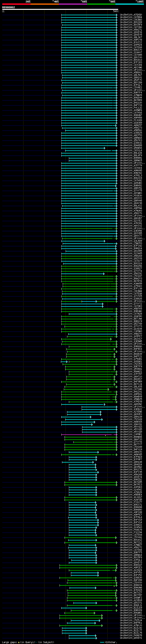
Task: Select the UniRef100_C5YRE2 label
Action: 131,88
